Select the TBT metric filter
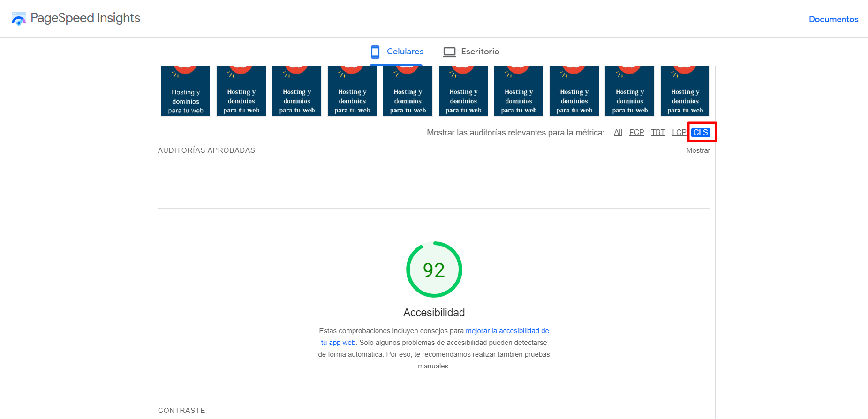Viewport: 868px width, 419px height. [x=658, y=133]
